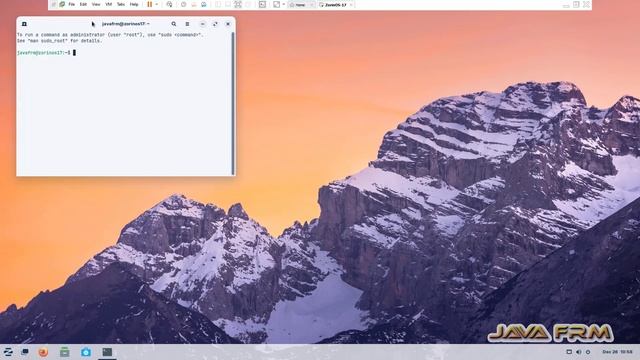
Task: Open the Software store from taskbar
Action: (86, 352)
